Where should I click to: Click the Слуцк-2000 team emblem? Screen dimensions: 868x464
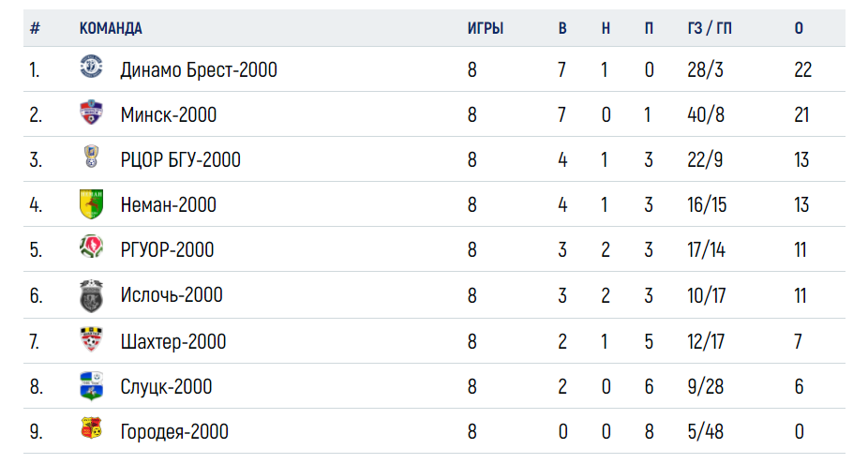click(91, 385)
